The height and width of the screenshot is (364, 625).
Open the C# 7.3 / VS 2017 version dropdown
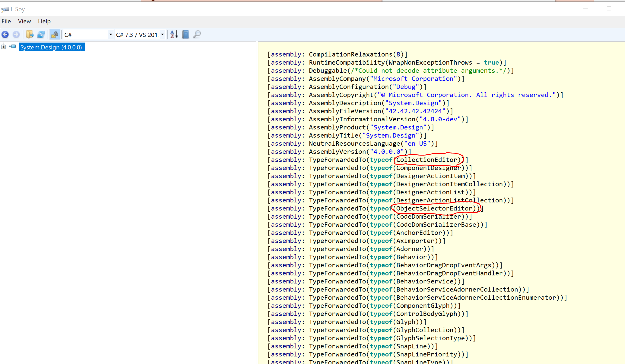click(162, 34)
